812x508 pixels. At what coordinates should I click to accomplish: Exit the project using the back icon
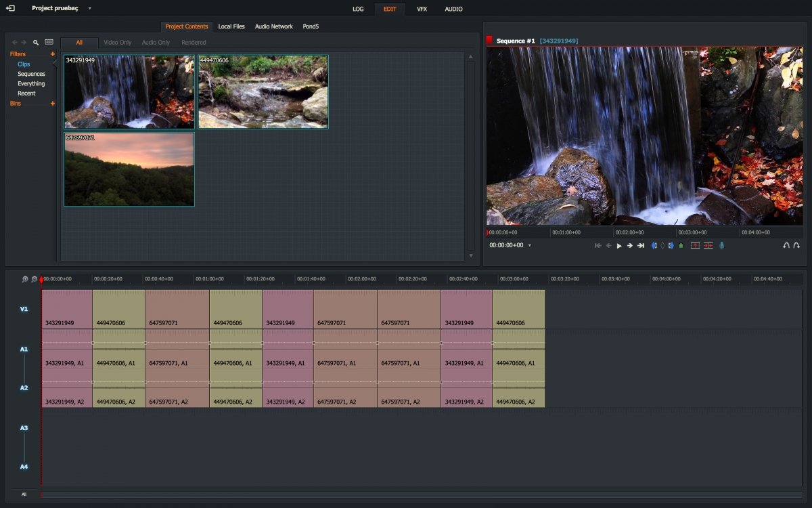point(10,8)
